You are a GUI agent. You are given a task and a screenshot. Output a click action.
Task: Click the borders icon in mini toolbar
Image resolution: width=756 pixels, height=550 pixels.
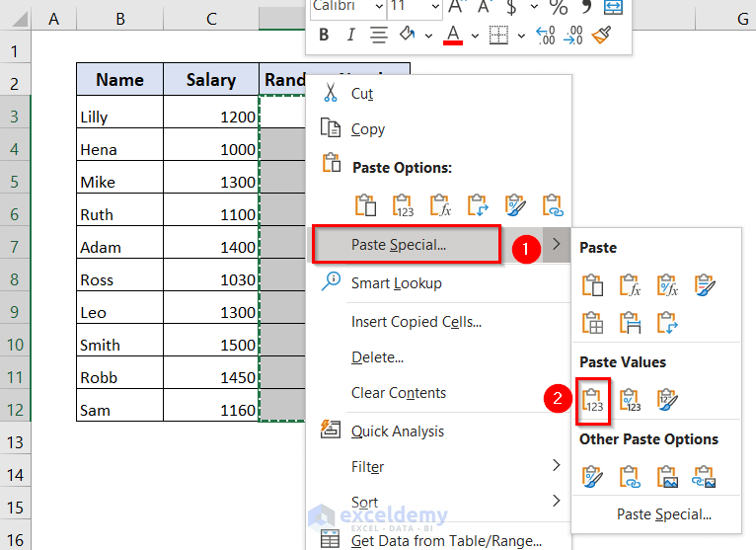pyautogui.click(x=498, y=36)
